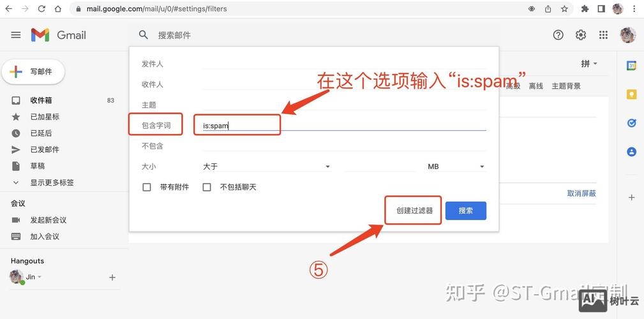Click the 发件人 input field
644x319 pixels.
point(344,64)
